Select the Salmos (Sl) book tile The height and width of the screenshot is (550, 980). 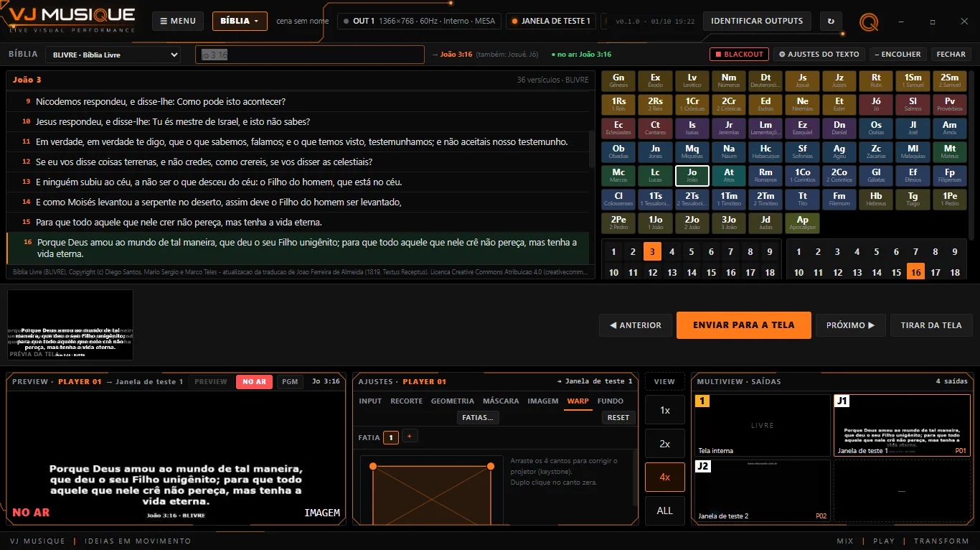[913, 104]
